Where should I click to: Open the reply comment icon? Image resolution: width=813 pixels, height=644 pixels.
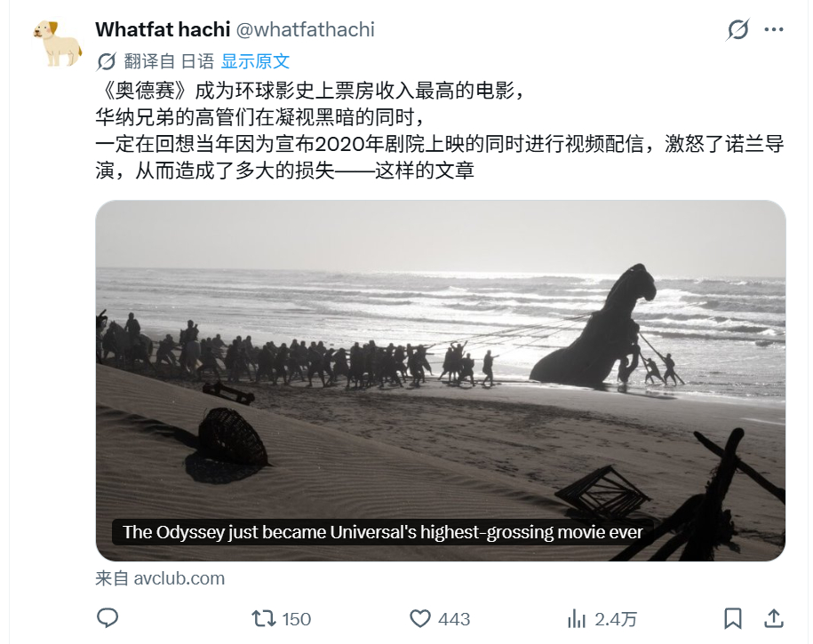[x=108, y=618]
